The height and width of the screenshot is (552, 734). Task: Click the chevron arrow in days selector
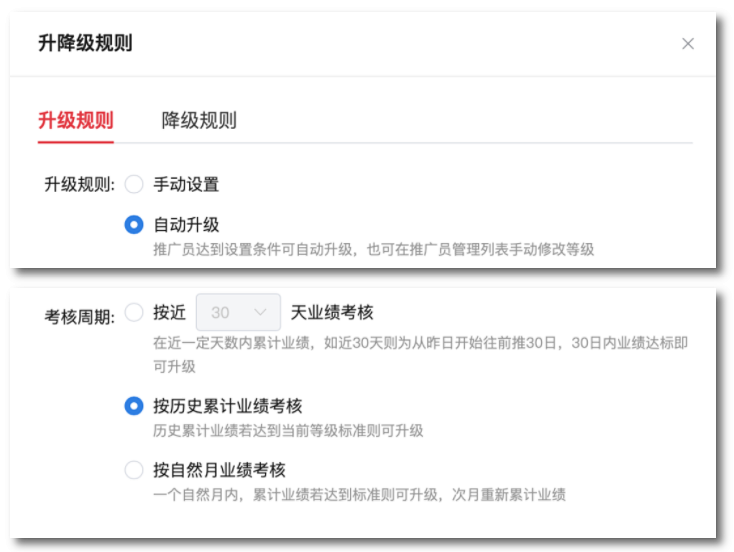[x=260, y=312]
